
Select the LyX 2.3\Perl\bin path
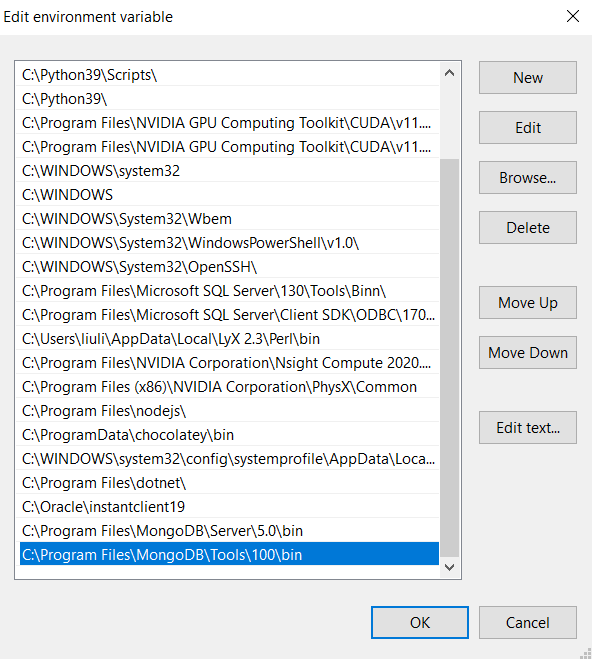(x=228, y=339)
